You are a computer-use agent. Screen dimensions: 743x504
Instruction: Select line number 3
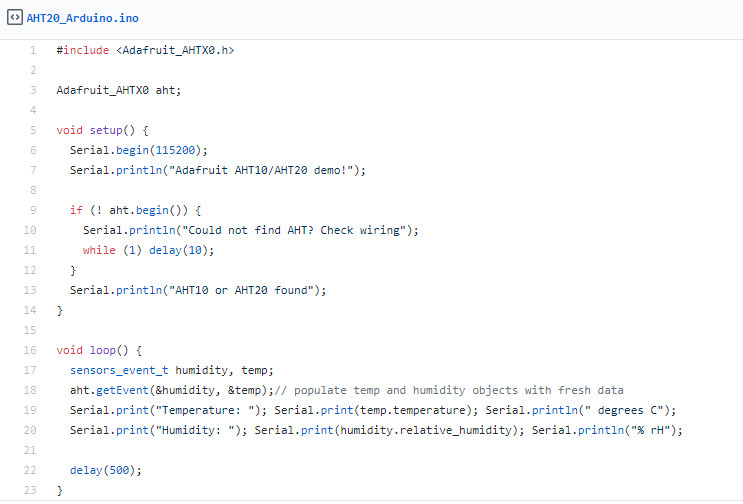[x=32, y=89]
